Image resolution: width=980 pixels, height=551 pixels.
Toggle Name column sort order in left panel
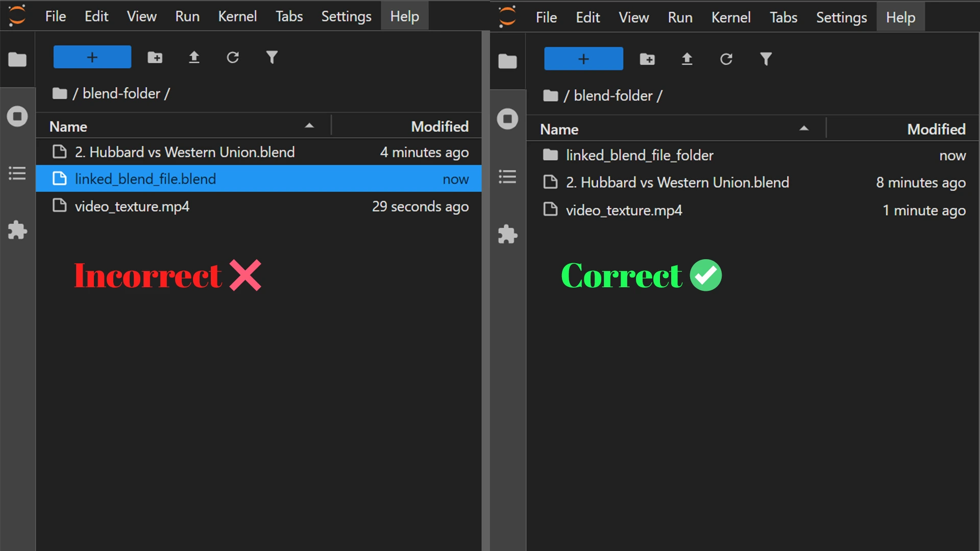(309, 126)
